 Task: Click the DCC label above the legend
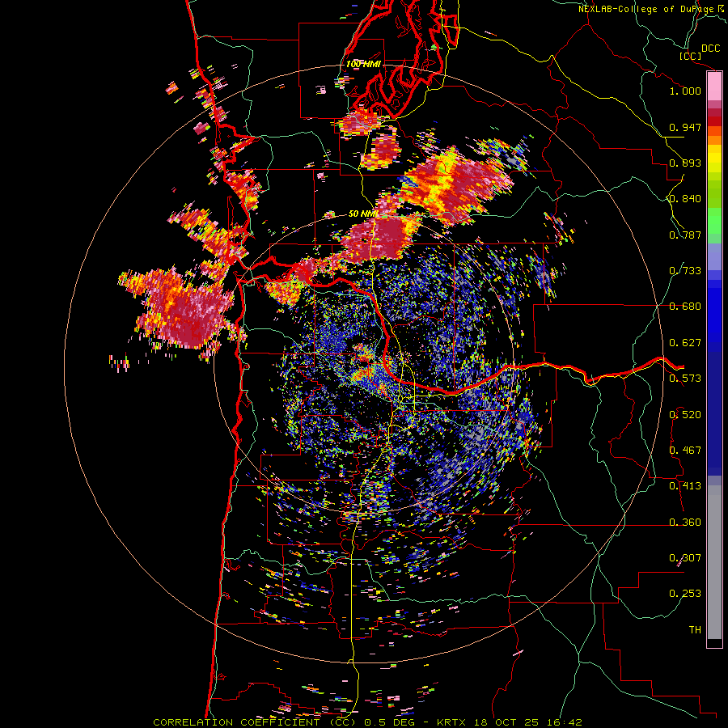[x=710, y=49]
